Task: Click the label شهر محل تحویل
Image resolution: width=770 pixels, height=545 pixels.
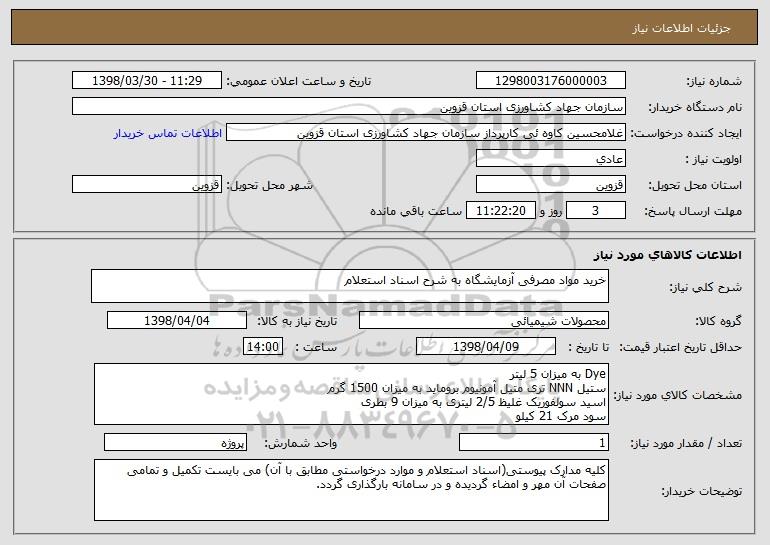Action: click(270, 186)
